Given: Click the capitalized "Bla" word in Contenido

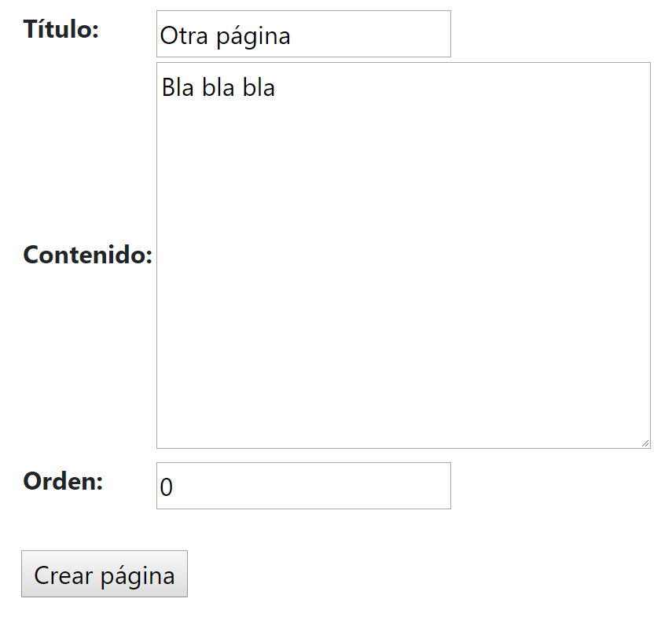Looking at the screenshot, I should [178, 87].
